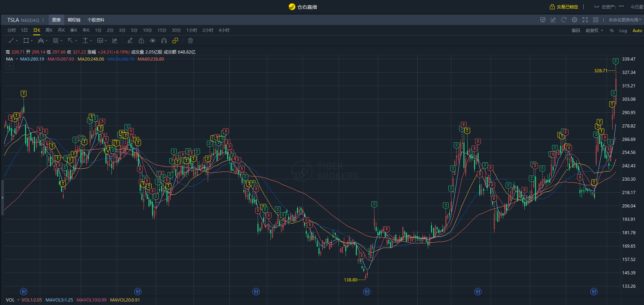Image resolution: width=644 pixels, height=305 pixels.
Task: Expand the text tool dropdown arrow
Action: [106, 41]
